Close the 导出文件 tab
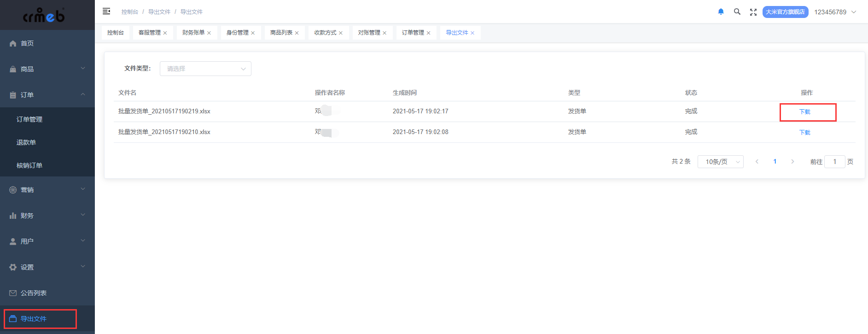868x334 pixels. pos(472,33)
